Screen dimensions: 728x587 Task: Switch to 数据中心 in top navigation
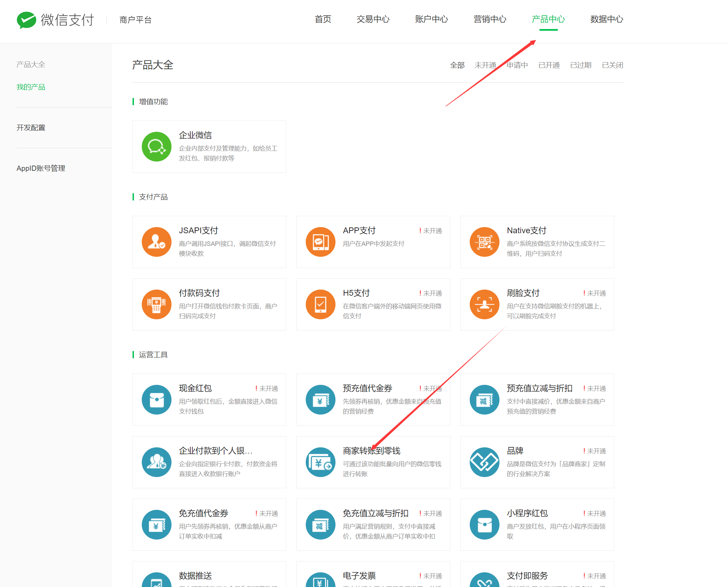(x=606, y=19)
